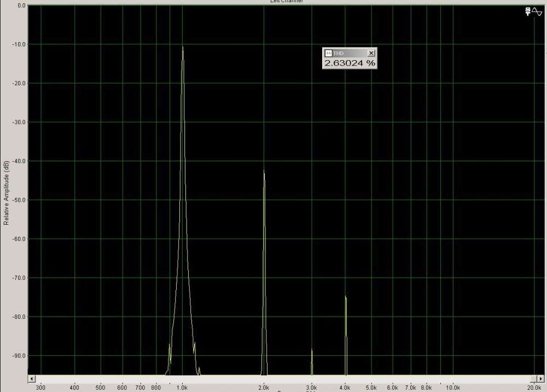Image resolution: width=547 pixels, height=392 pixels.
Task: Close the THD readout window
Action: 371,53
